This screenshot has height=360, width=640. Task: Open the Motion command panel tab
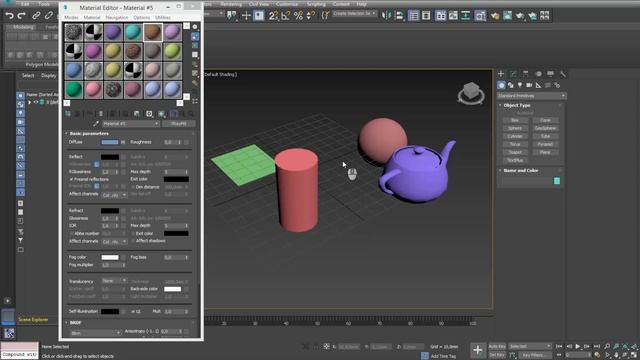[x=538, y=74]
